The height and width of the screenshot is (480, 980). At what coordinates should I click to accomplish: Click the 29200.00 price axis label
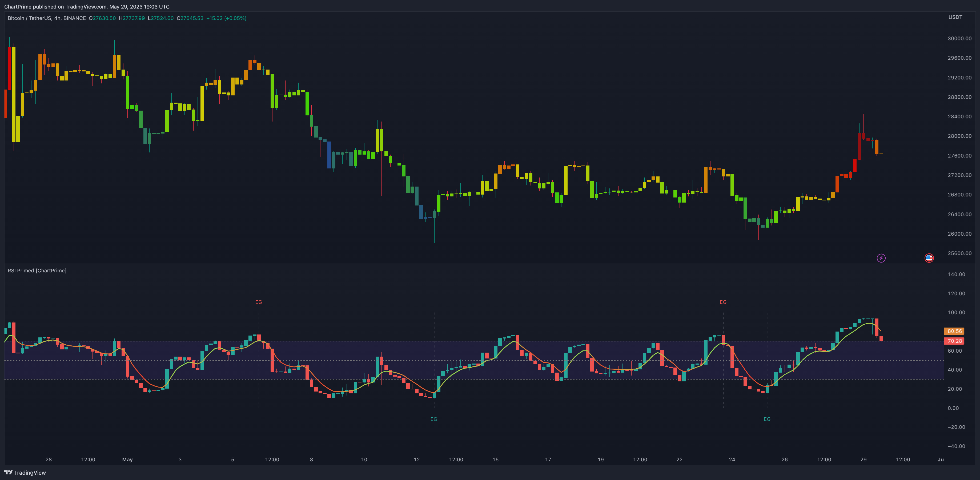(x=959, y=78)
